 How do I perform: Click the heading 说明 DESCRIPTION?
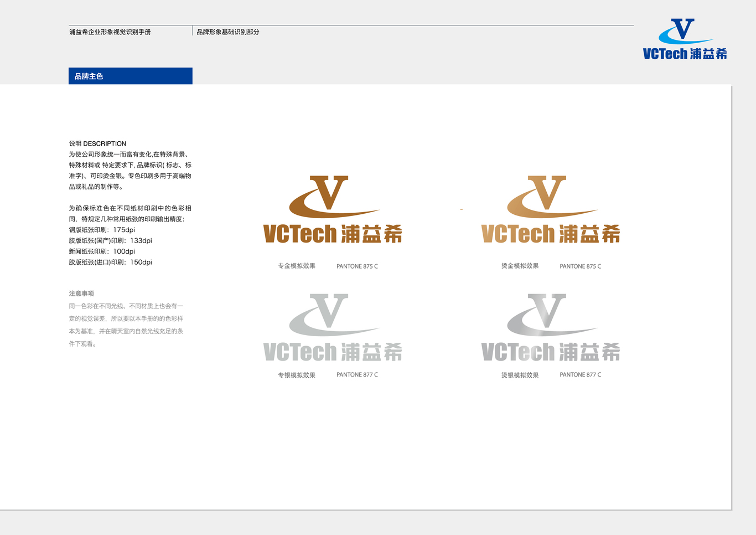coord(97,143)
